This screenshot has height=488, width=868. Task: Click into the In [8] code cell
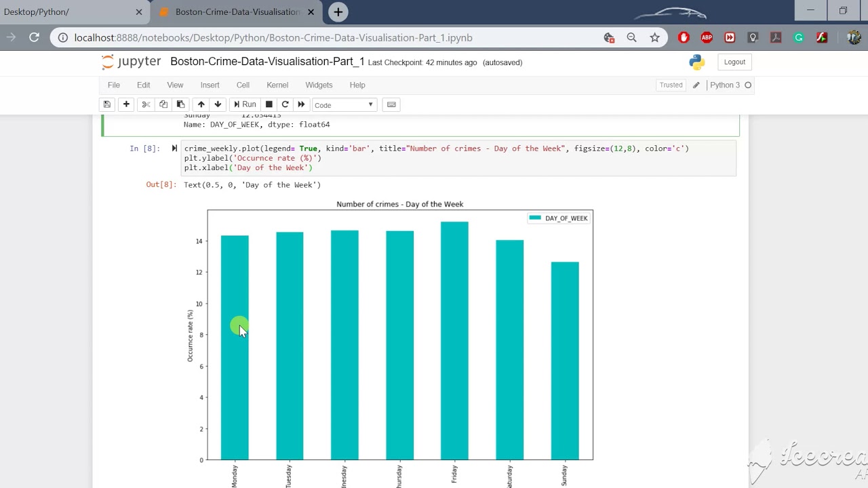pos(458,158)
